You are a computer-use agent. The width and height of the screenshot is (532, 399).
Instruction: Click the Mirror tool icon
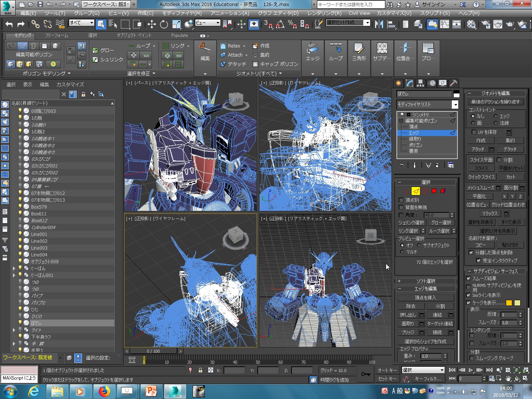tap(379, 24)
